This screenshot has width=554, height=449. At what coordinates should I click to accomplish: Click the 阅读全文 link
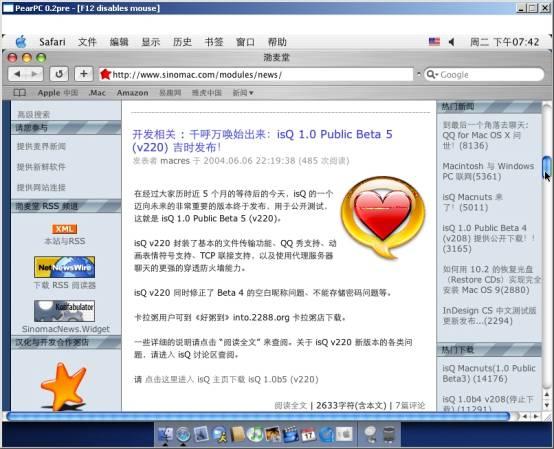[x=290, y=405]
